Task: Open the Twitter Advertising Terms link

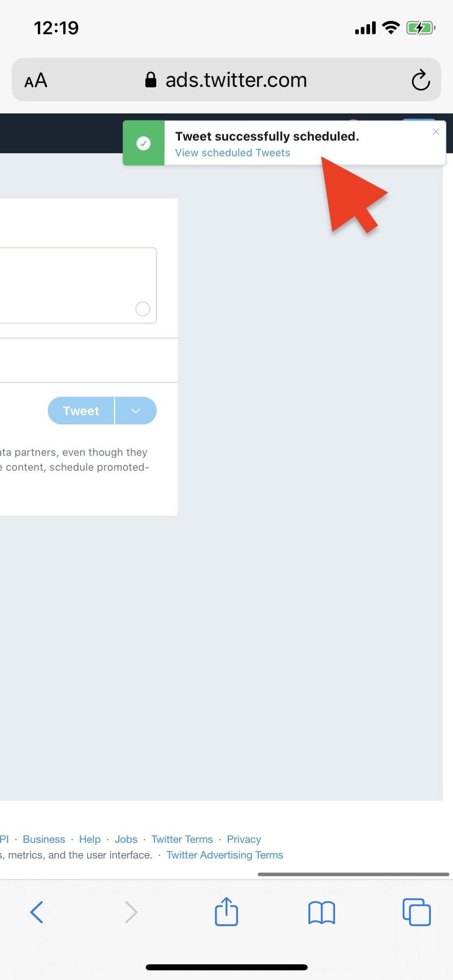Action: pos(225,855)
